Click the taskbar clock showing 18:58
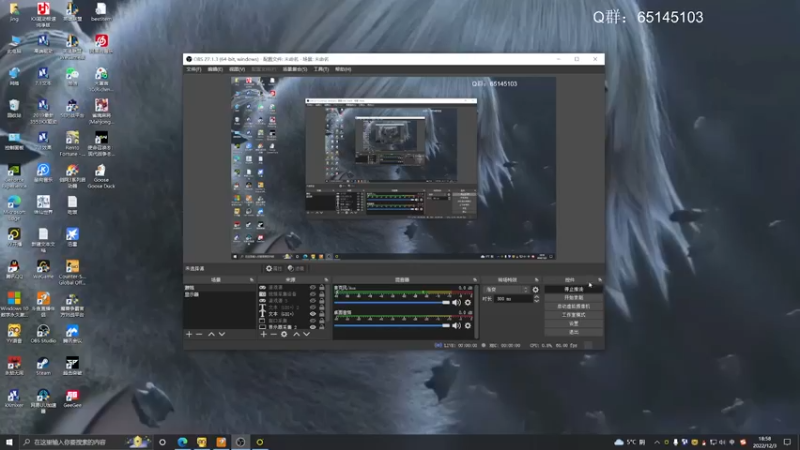This screenshot has height=450, width=800. tap(765, 442)
